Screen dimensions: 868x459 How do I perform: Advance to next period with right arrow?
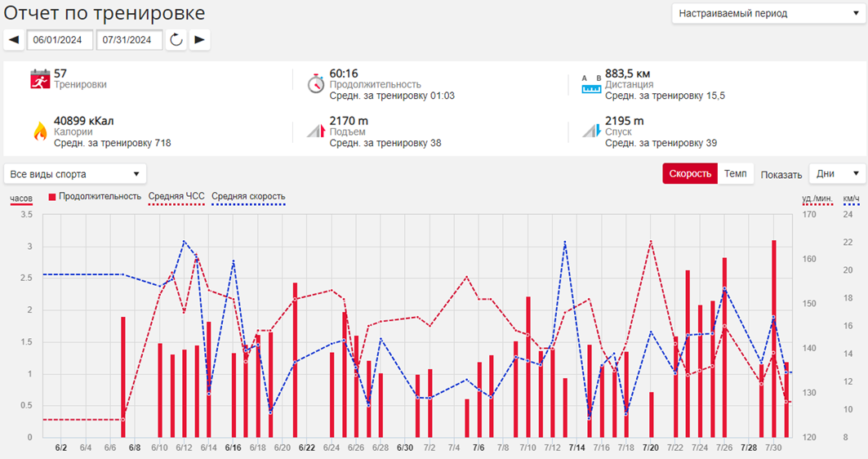pyautogui.click(x=200, y=40)
